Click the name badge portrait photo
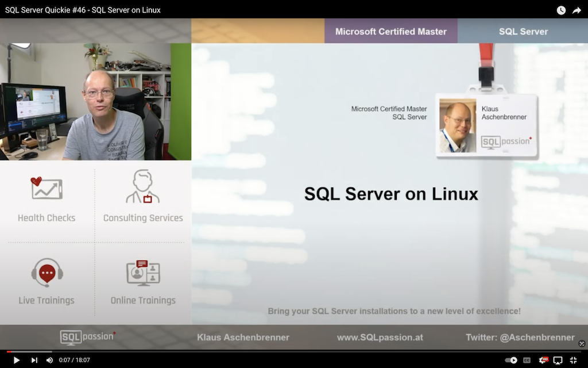The width and height of the screenshot is (588, 368). tap(458, 125)
